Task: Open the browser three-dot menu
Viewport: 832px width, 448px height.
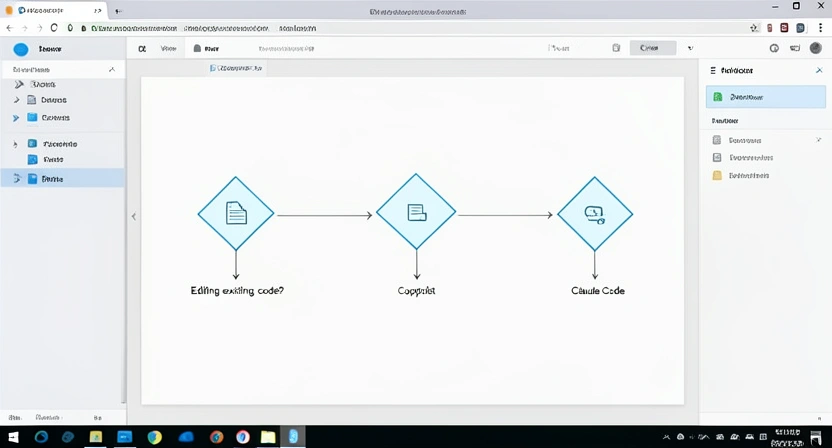Action: pyautogui.click(x=820, y=28)
